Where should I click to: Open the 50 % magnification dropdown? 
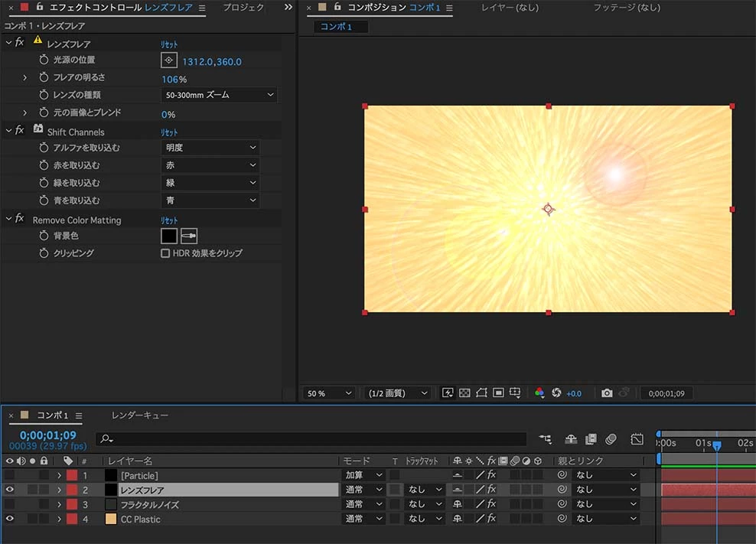coord(329,393)
